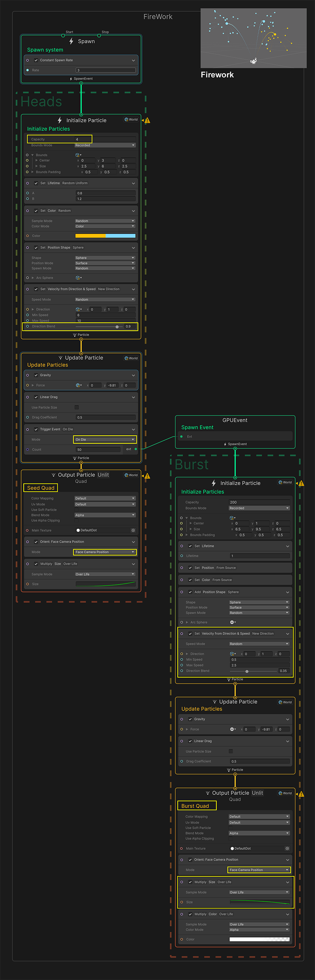This screenshot has width=315, height=980.
Task: Toggle Use Particle Size in Heads Linear Drag
Action: pyautogui.click(x=77, y=407)
